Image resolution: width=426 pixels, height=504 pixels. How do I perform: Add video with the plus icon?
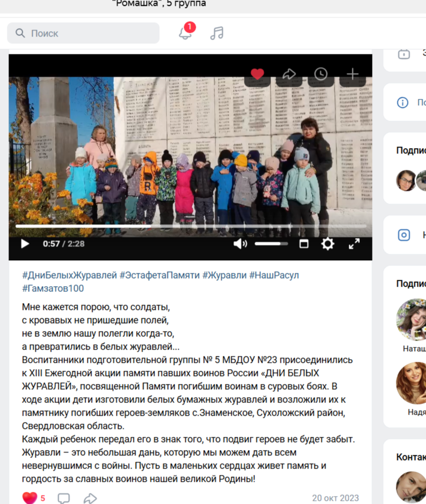(x=352, y=74)
